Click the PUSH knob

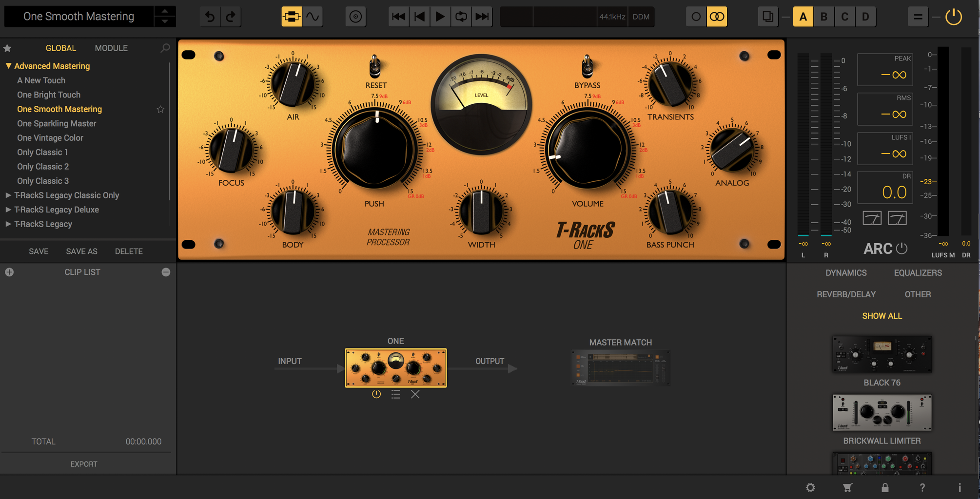[375, 149]
